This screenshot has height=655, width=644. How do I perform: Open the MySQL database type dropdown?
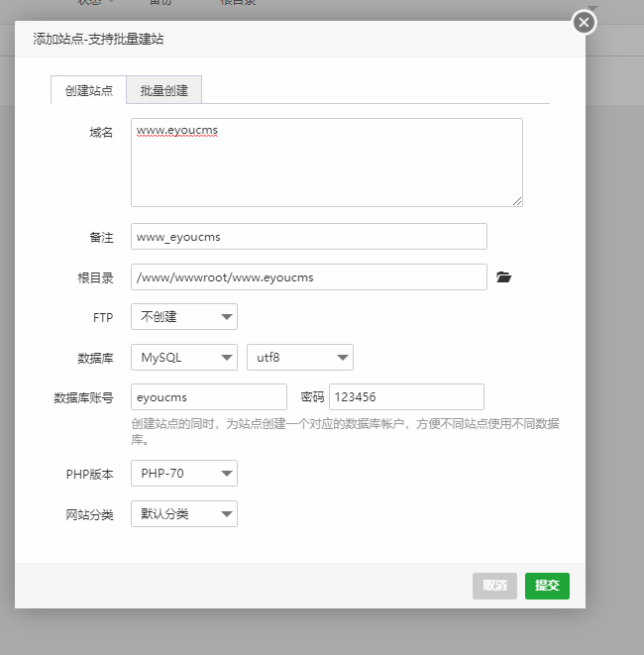click(183, 358)
